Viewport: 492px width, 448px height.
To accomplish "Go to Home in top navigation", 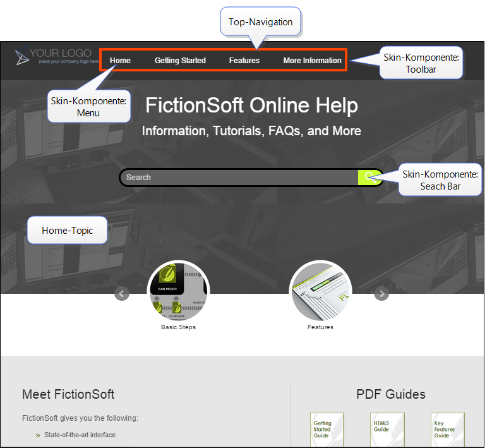I will coord(120,61).
